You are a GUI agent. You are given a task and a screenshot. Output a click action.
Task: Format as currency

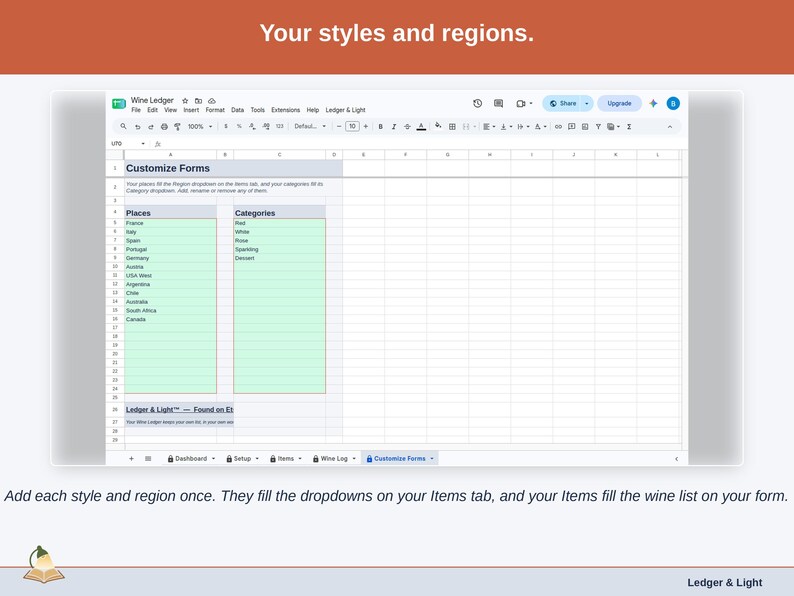[226, 126]
